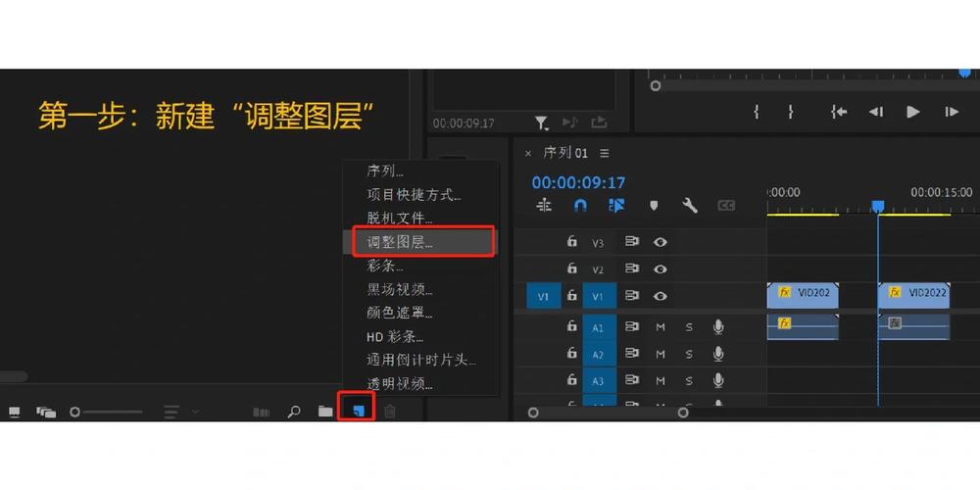This screenshot has width=980, height=490.
Task: Click the grayed CC captions icon
Action: click(726, 205)
